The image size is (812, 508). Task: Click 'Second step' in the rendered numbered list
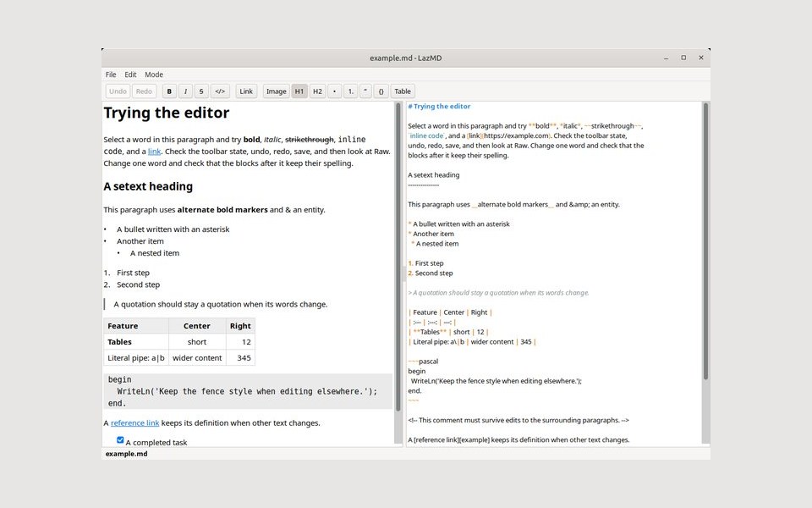click(x=138, y=284)
